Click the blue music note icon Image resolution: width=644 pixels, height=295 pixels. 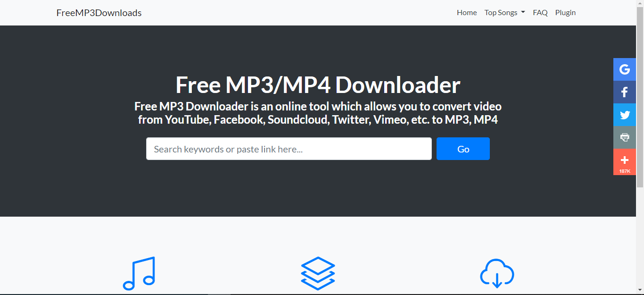(x=139, y=273)
